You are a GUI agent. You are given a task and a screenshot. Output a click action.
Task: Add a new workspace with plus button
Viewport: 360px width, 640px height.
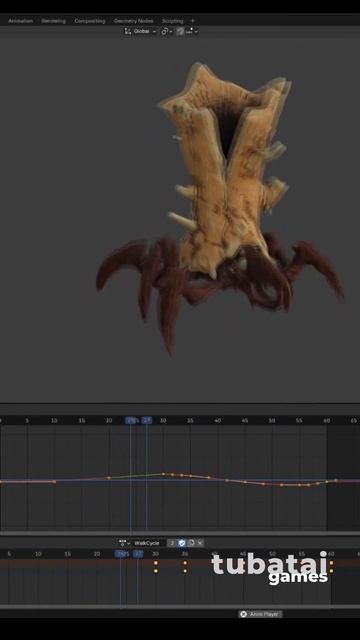pos(193,21)
